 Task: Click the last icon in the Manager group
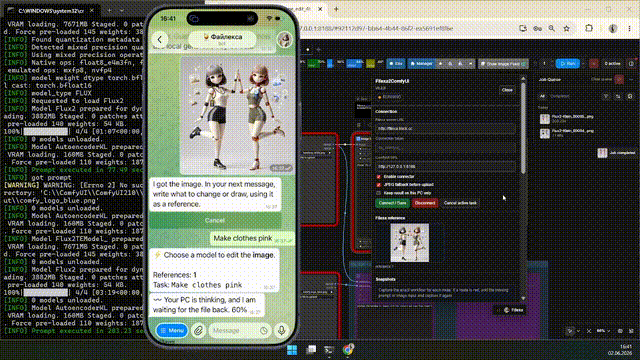470,64
